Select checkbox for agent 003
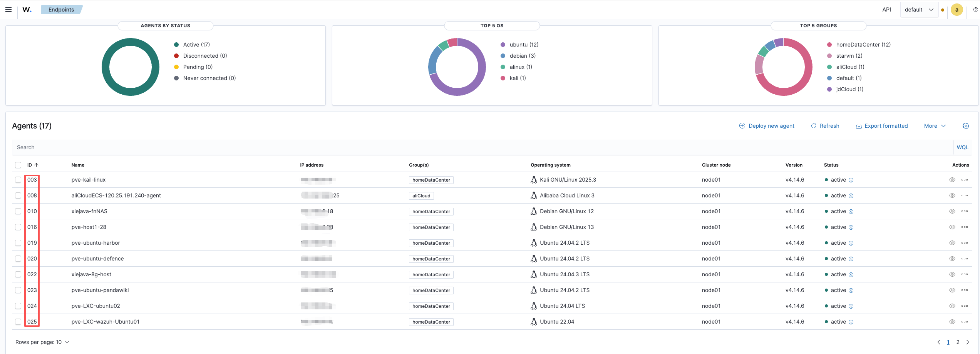The height and width of the screenshot is (354, 980). coord(18,180)
